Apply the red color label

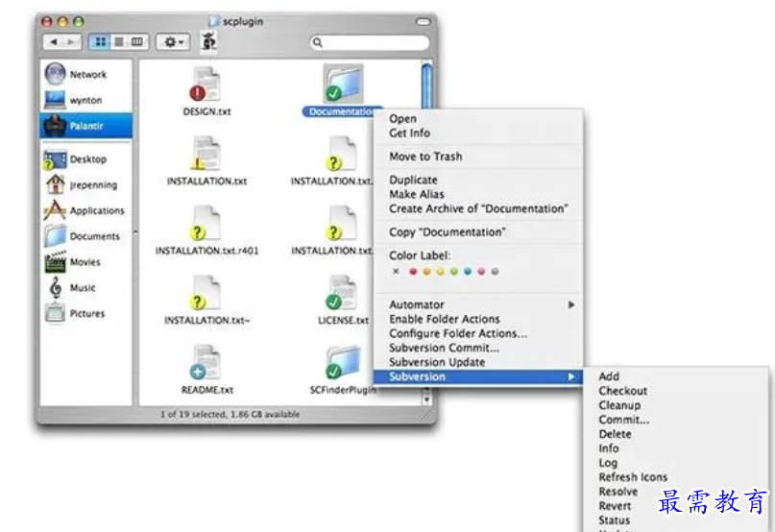click(x=413, y=272)
